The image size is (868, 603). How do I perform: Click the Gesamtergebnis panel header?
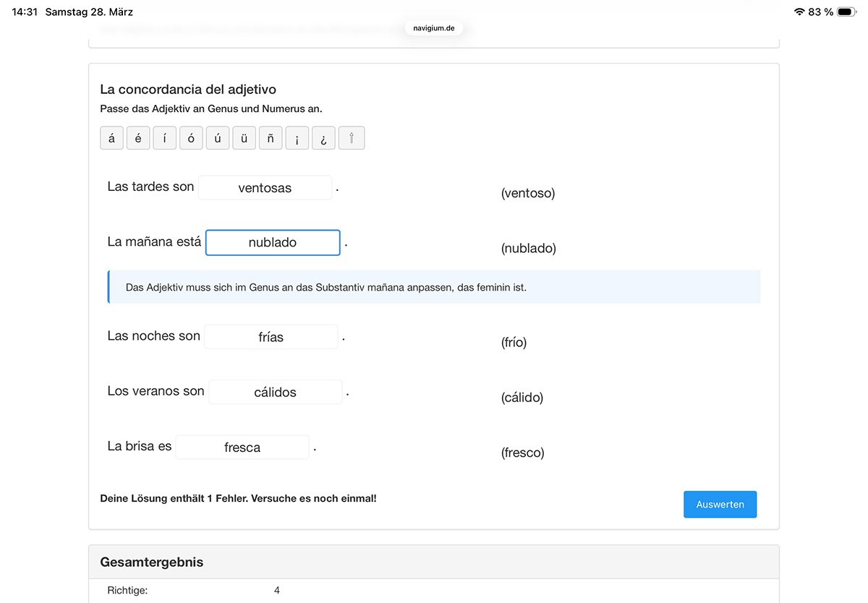coord(434,562)
